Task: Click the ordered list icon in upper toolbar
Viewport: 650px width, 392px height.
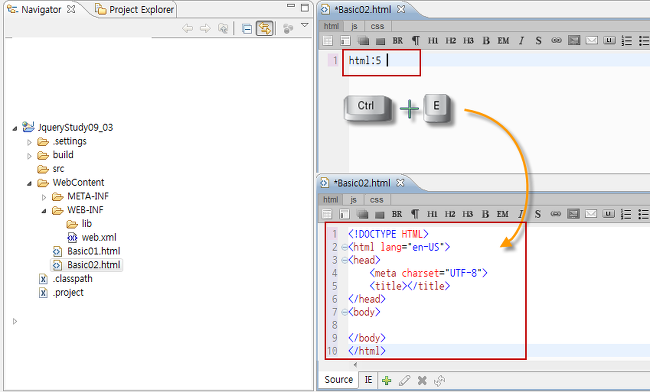Action: [627, 41]
